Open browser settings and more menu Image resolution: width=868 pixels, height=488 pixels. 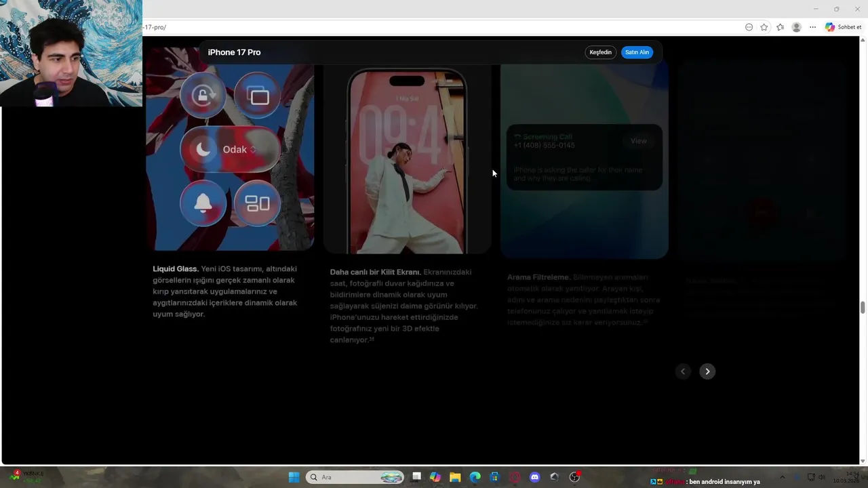pyautogui.click(x=812, y=27)
